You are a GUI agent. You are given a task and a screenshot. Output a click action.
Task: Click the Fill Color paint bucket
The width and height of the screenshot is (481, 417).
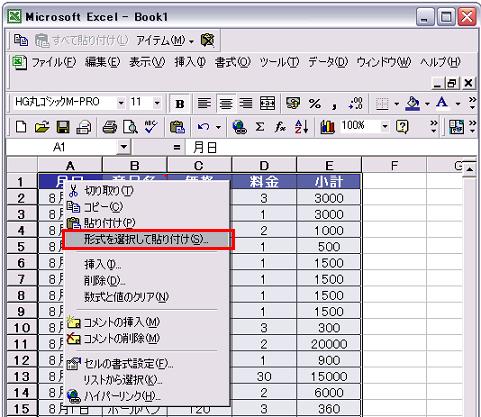coord(413,103)
